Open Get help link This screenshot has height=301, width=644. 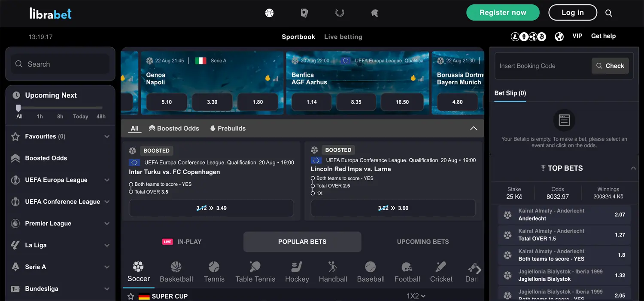tap(603, 36)
